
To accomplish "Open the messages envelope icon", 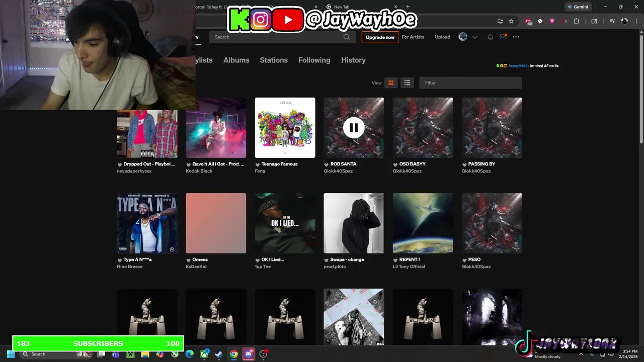I will point(503,37).
